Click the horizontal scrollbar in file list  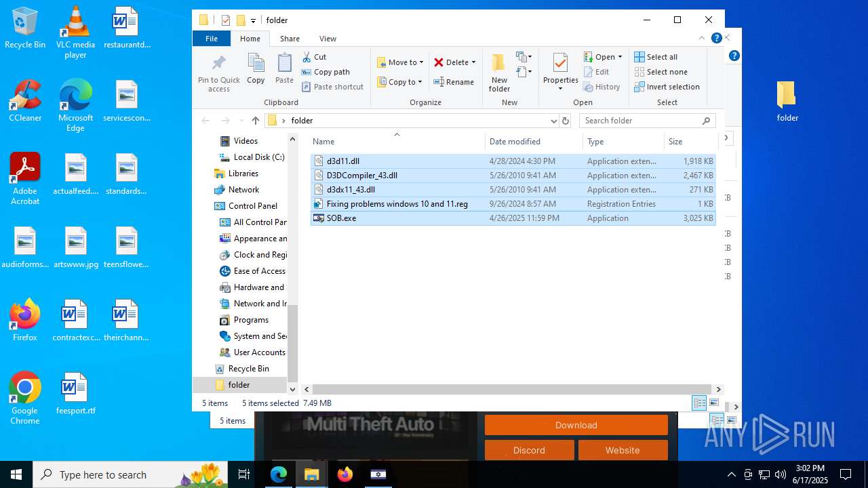tap(512, 389)
